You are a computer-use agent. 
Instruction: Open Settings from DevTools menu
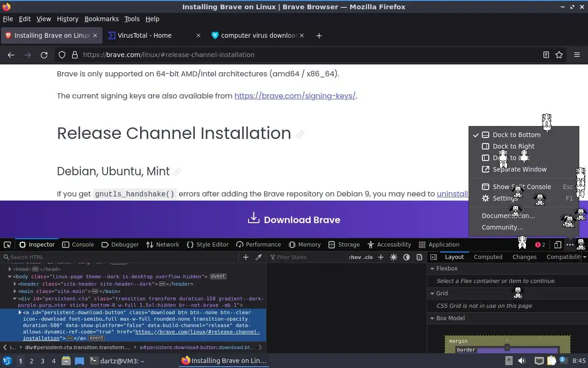pos(524,198)
